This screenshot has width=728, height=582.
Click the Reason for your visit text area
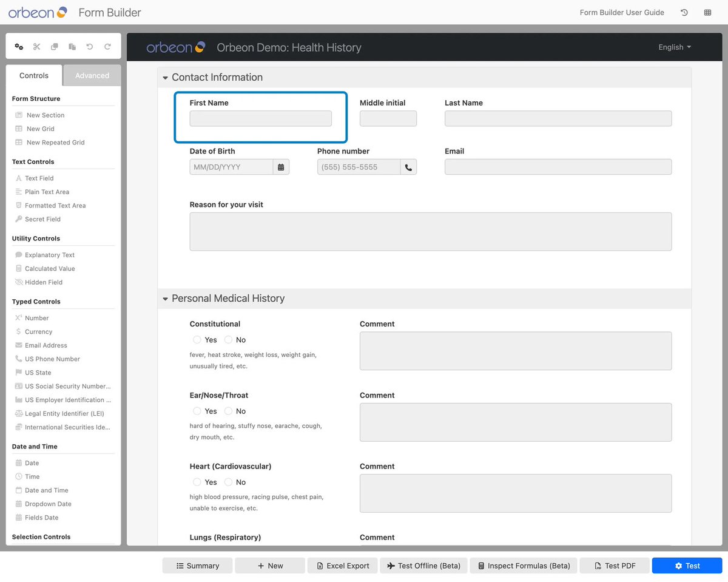(x=431, y=231)
